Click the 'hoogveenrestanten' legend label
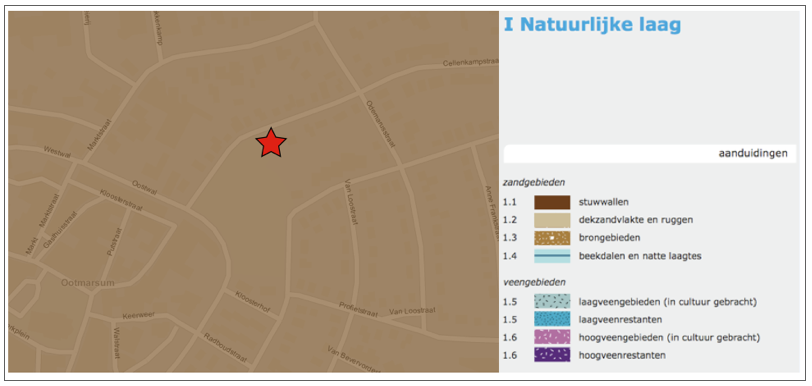 [x=622, y=355]
